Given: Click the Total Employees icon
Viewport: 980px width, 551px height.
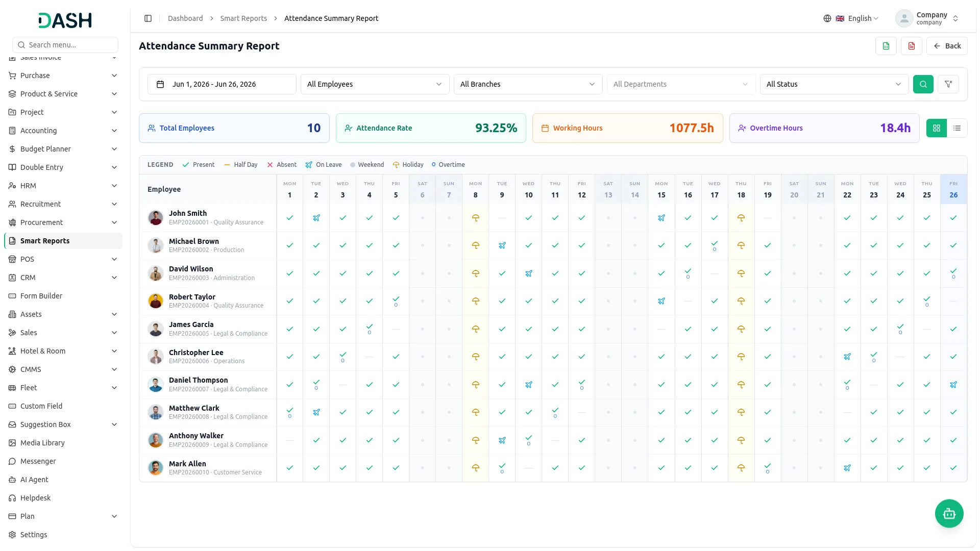Looking at the screenshot, I should point(152,128).
